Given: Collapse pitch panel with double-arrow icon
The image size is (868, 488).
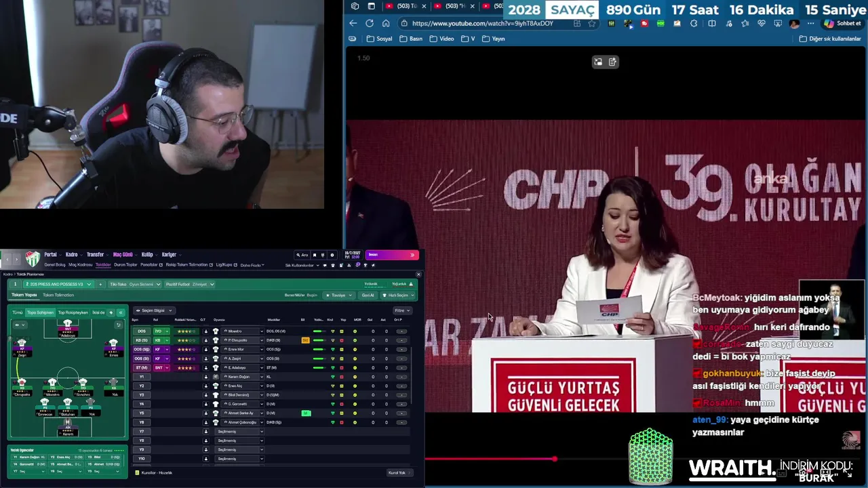Looking at the screenshot, I should [x=121, y=312].
